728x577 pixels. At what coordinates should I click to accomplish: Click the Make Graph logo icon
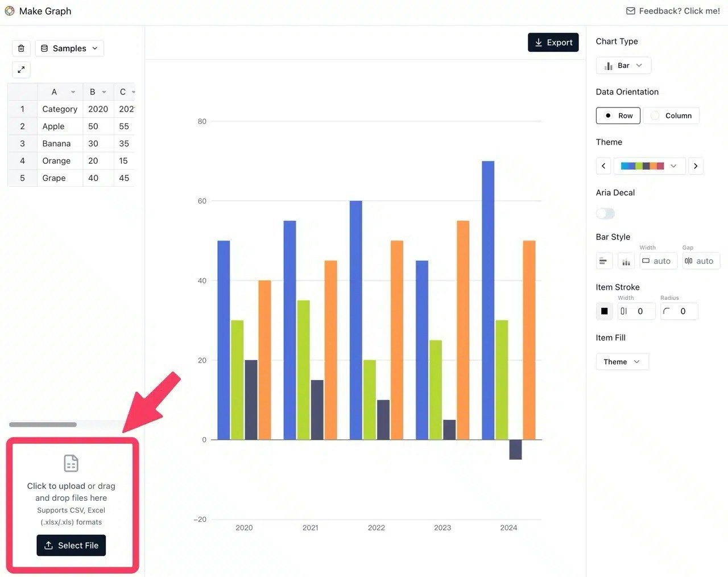click(x=10, y=11)
